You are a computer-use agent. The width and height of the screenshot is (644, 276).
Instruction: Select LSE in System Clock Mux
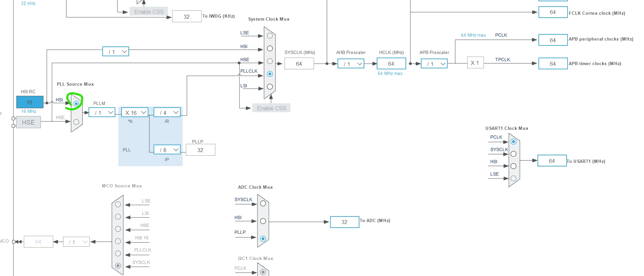pyautogui.click(x=270, y=36)
